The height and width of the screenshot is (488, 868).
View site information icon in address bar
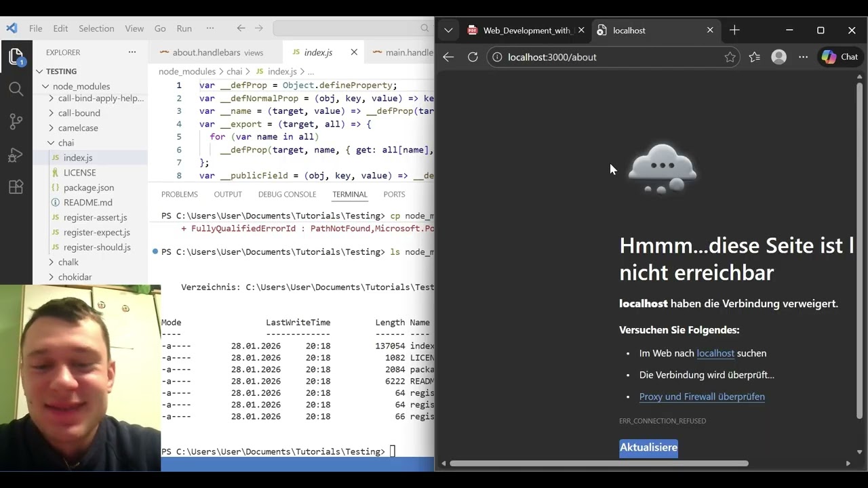[497, 57]
